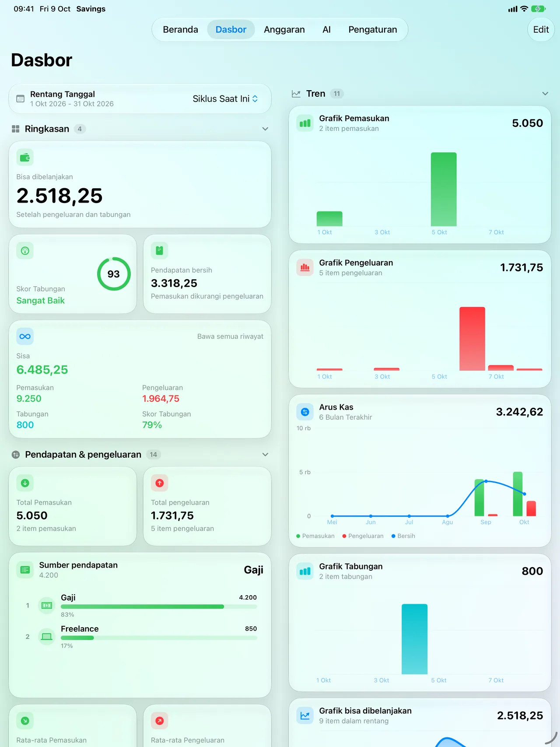The width and height of the screenshot is (560, 747).
Task: Tap the calendar icon beside Rentang Tanggal
Action: click(20, 99)
